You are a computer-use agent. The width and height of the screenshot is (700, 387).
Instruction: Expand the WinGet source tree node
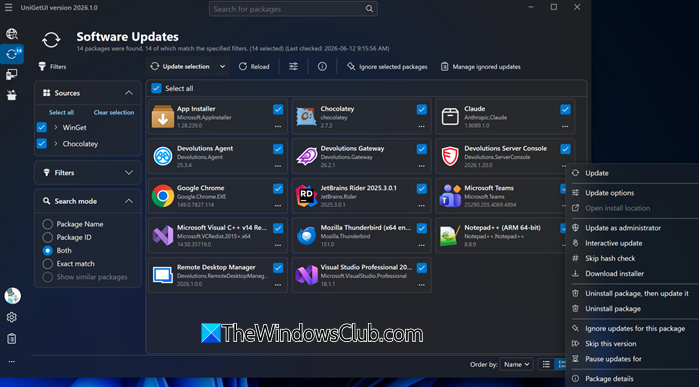(x=56, y=127)
